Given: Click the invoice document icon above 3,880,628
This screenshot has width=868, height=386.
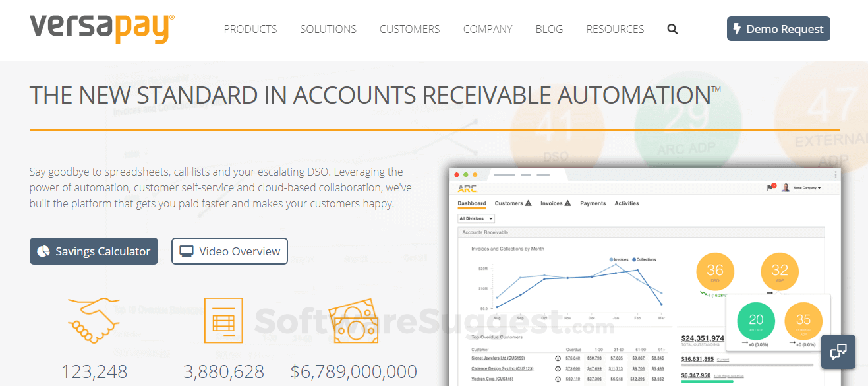Looking at the screenshot, I should (x=223, y=320).
